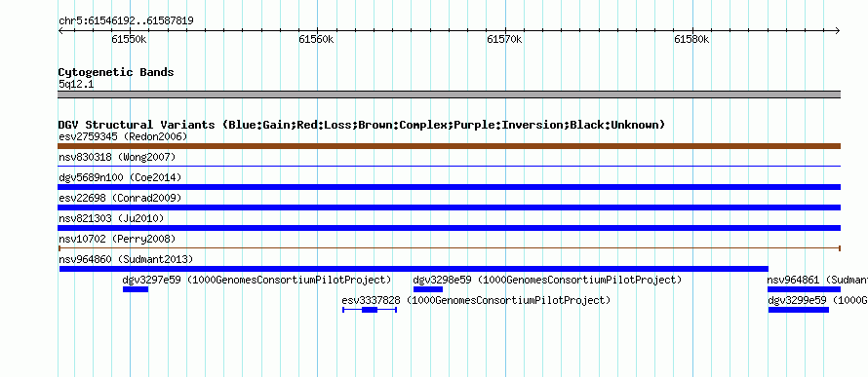Click the gray 5q12.1 cytogenetic band
Image resolution: width=868 pixels, height=377 pixels.
pyautogui.click(x=449, y=94)
